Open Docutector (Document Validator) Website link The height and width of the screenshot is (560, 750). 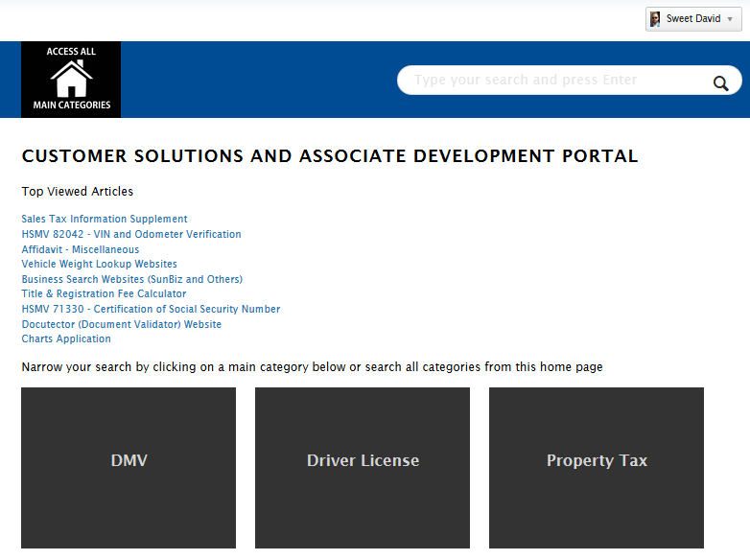(122, 324)
